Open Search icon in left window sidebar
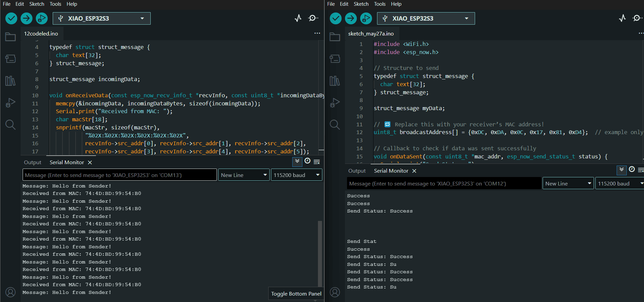The image size is (644, 302). (10, 125)
